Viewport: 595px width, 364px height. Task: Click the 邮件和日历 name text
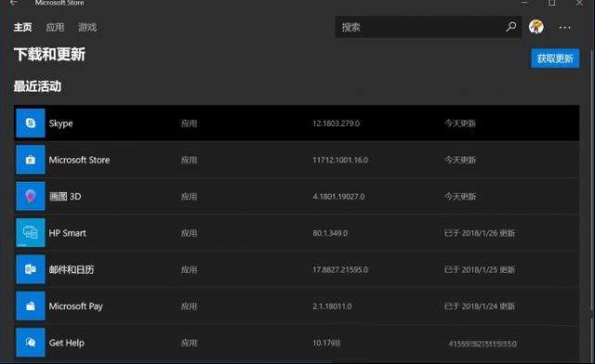point(72,269)
